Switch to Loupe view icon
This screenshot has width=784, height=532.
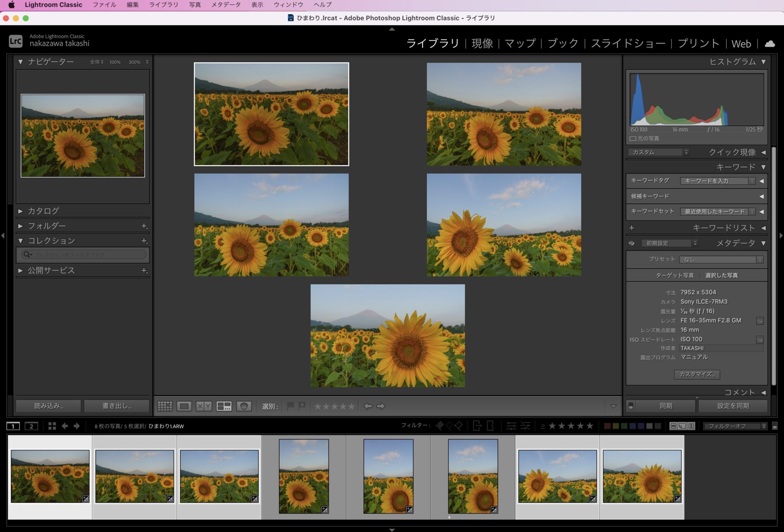(184, 406)
